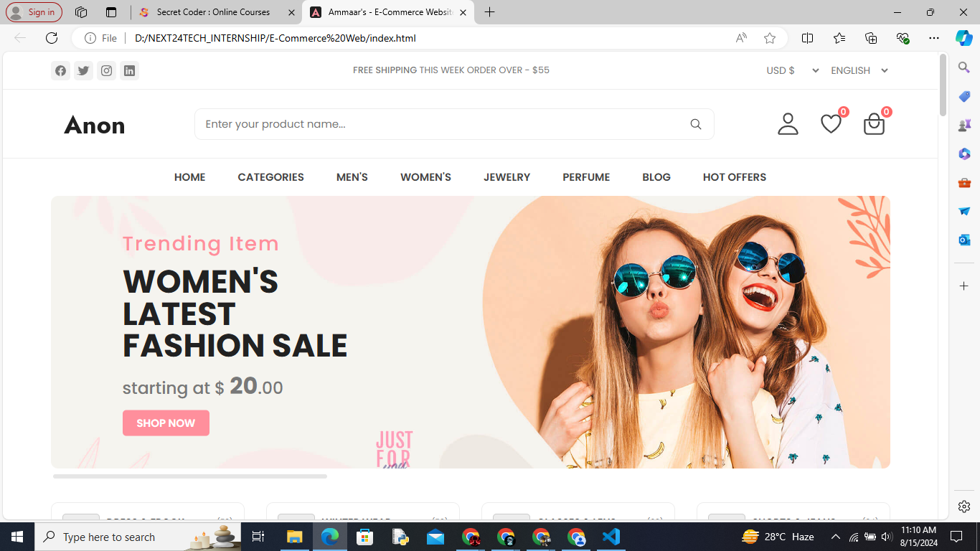This screenshot has width=980, height=551.
Task: Go to BLOG in navigation
Action: coord(656,177)
